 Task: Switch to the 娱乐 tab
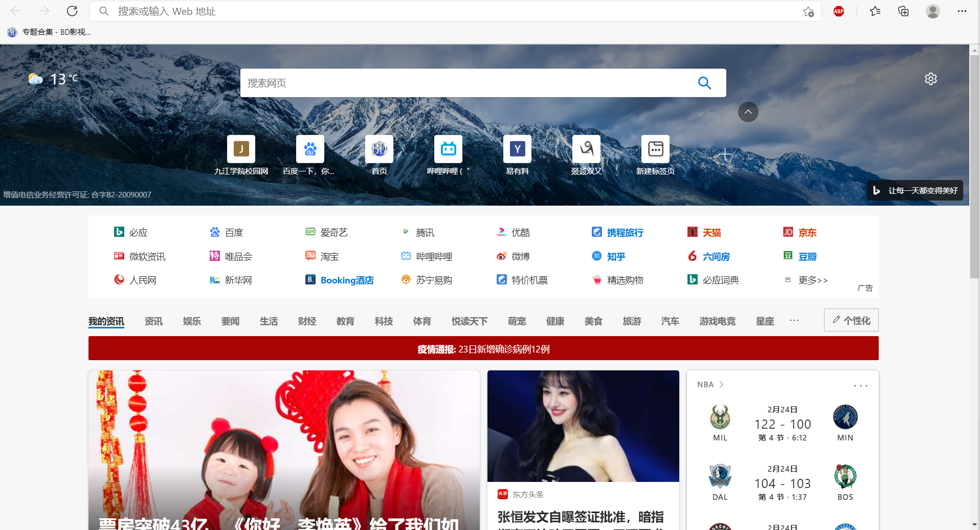tap(192, 321)
